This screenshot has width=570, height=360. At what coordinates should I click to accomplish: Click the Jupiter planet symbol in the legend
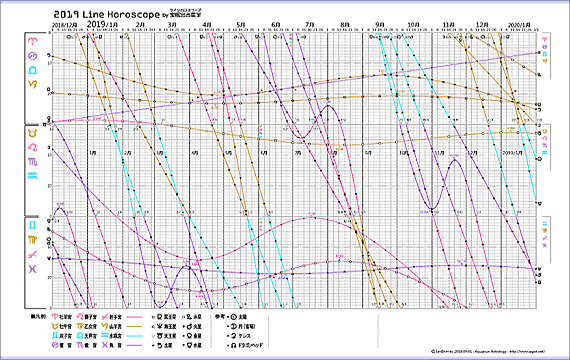[189, 317]
